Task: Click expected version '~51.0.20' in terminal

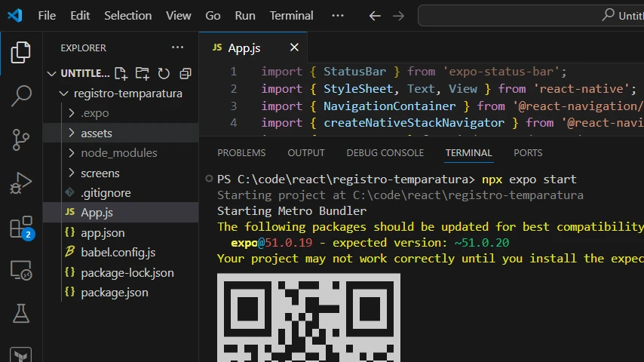Action: pos(481,243)
